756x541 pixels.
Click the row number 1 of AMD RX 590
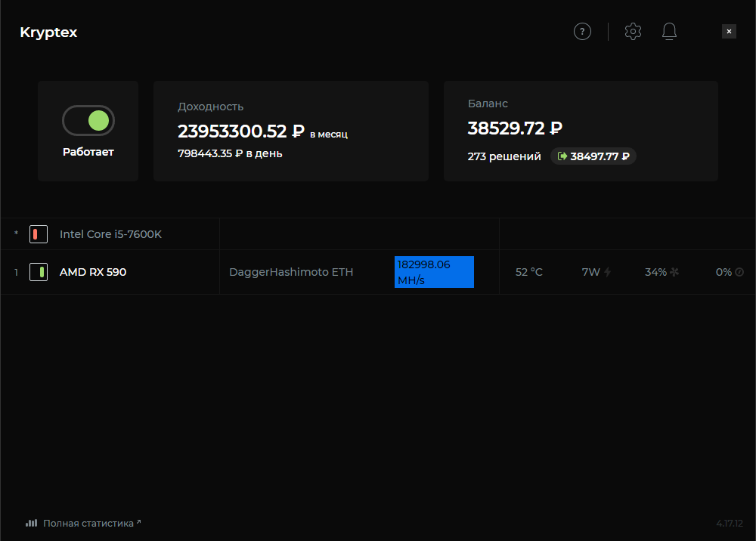coord(16,272)
